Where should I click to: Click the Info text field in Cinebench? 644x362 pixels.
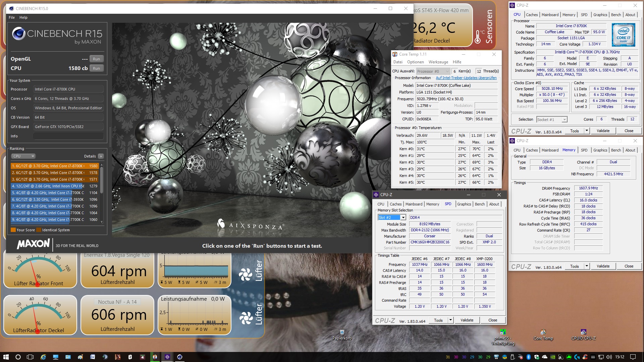tap(68, 136)
